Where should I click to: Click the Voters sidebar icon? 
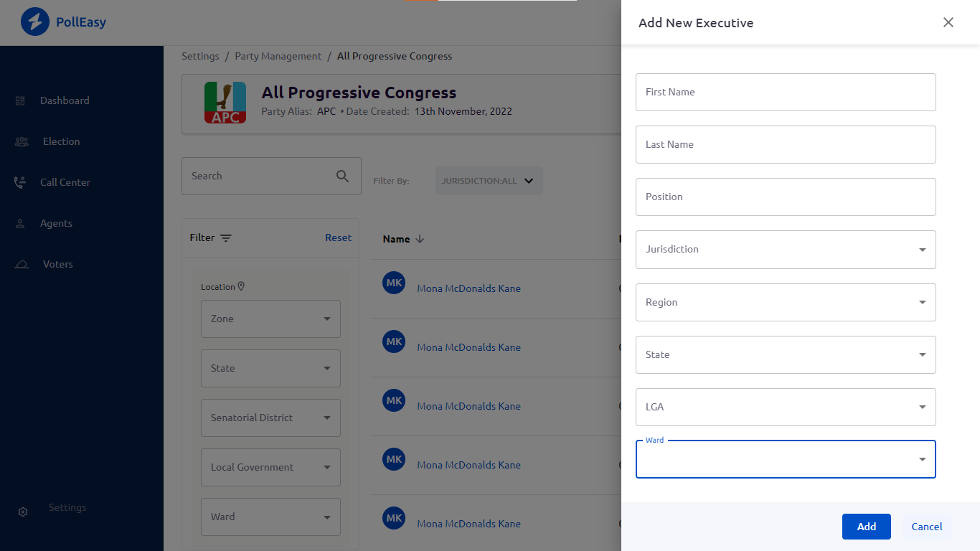[x=22, y=265]
